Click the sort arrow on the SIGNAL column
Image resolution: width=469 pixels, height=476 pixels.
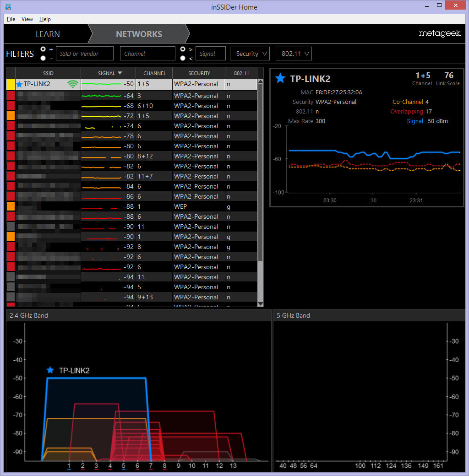tap(120, 73)
